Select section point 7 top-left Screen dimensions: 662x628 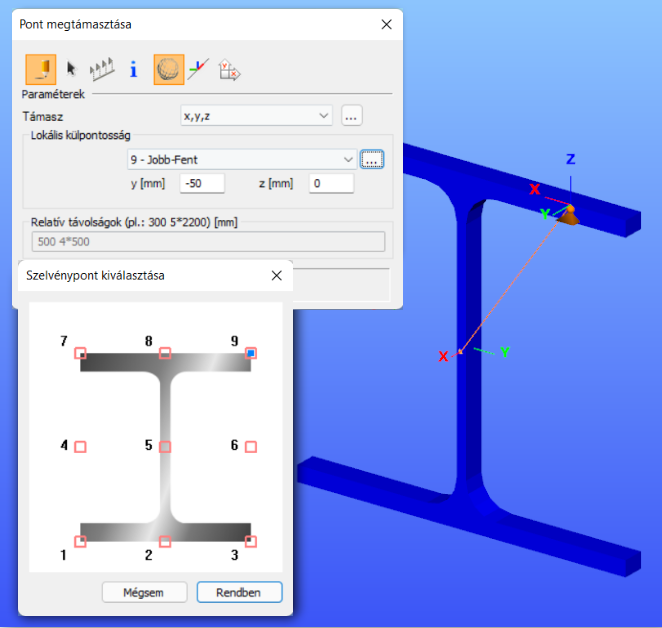[80, 353]
